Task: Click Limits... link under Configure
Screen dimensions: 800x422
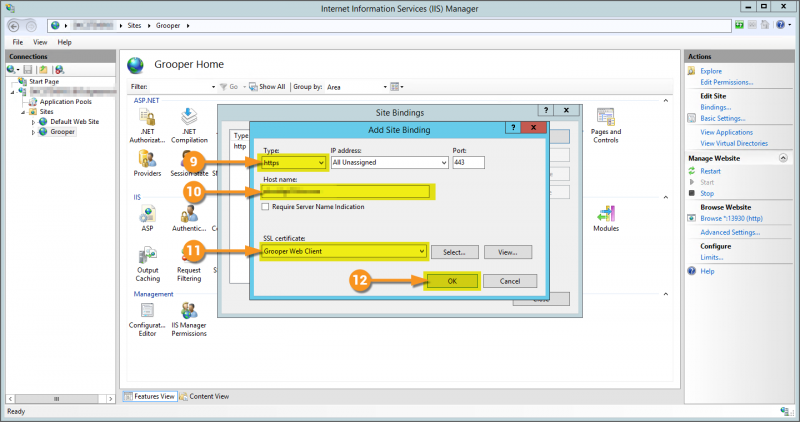Action: [712, 257]
